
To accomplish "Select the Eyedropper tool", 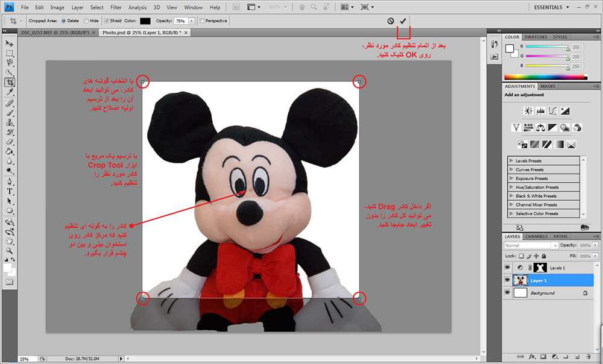I will coord(10,92).
